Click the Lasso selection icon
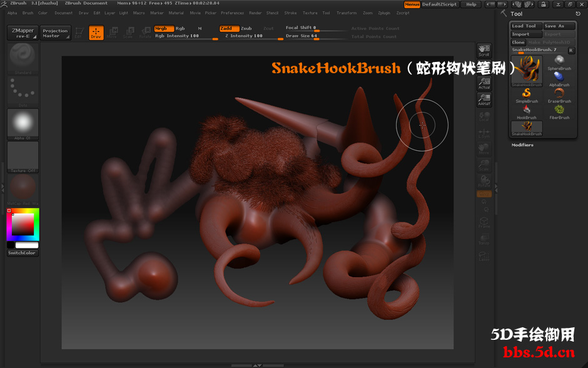Image resolution: width=588 pixels, height=368 pixels. pos(484,255)
